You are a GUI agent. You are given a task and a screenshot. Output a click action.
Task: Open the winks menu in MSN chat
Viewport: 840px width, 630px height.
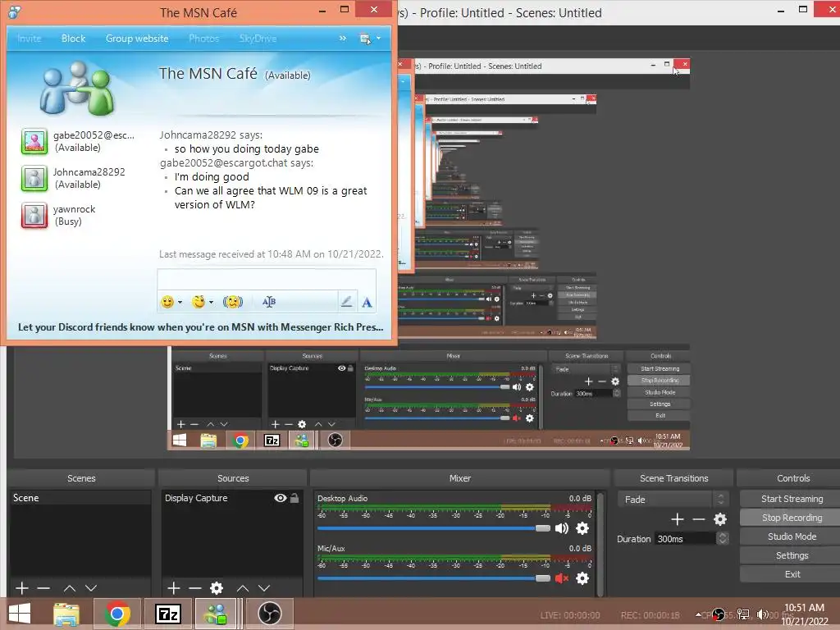[199, 302]
